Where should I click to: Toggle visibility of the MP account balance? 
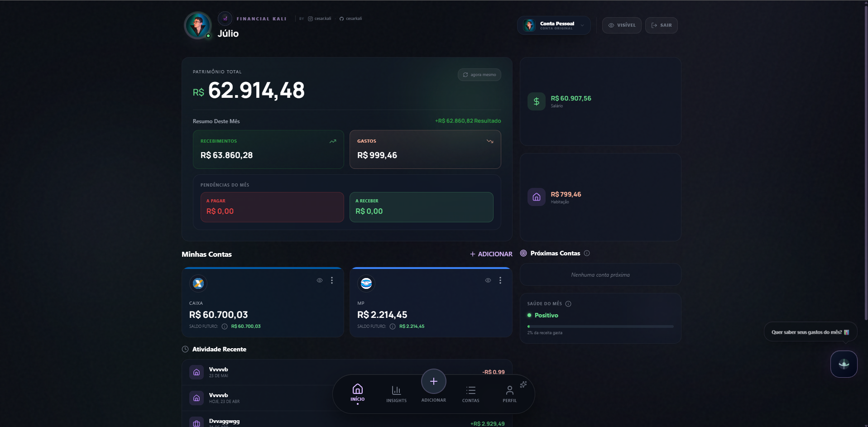(488, 280)
